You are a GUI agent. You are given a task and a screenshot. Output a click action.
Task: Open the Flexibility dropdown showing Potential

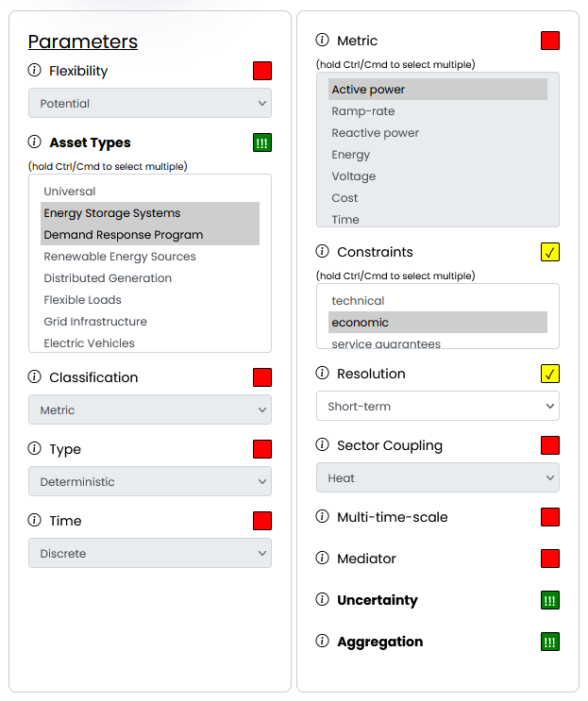coord(150,104)
